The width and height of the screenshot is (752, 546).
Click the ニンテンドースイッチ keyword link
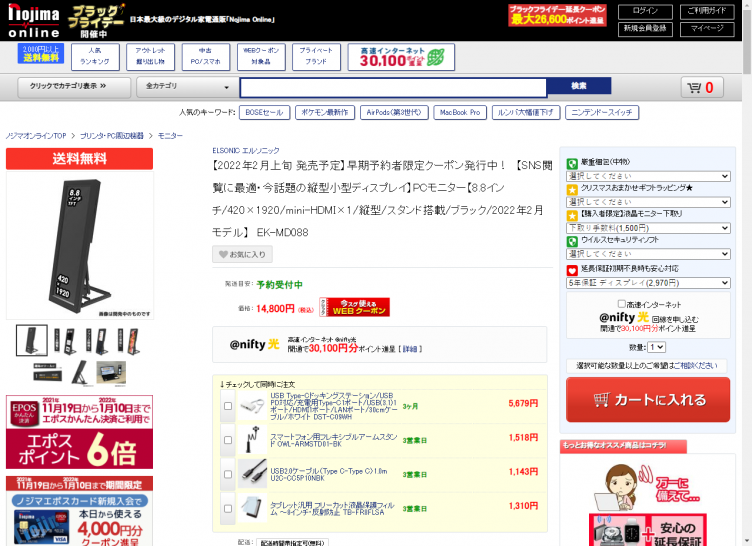pos(602,113)
